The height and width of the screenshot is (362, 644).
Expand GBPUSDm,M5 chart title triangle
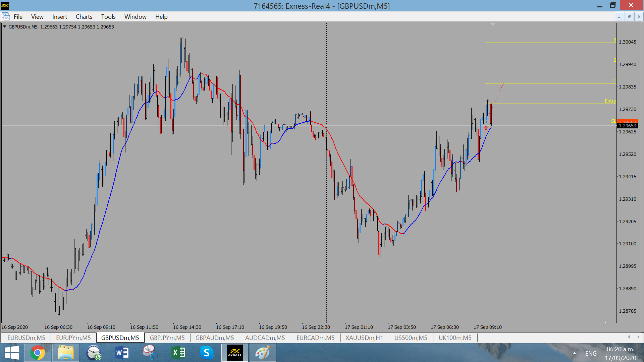click(x=5, y=27)
